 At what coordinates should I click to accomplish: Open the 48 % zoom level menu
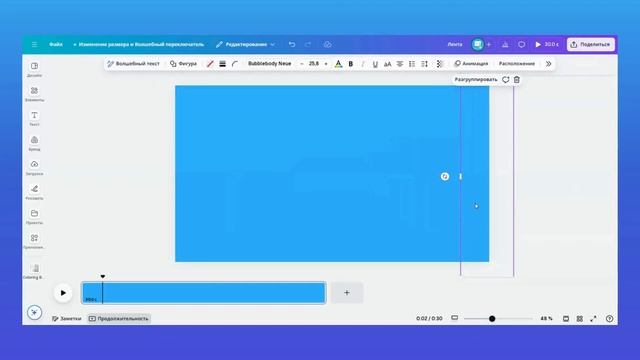coord(546,318)
